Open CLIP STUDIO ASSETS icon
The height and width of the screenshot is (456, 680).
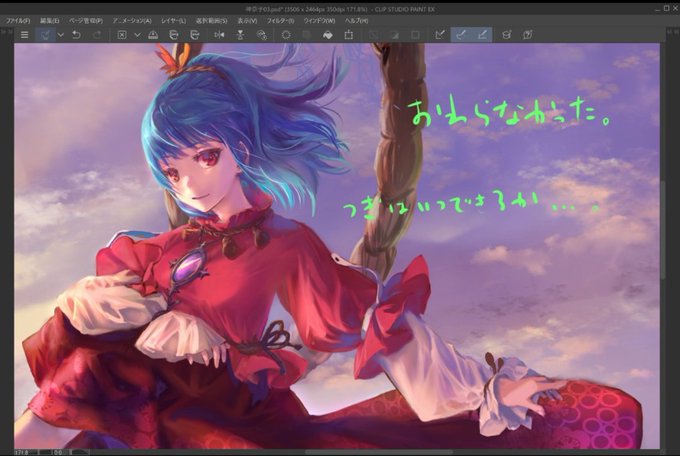[506, 35]
